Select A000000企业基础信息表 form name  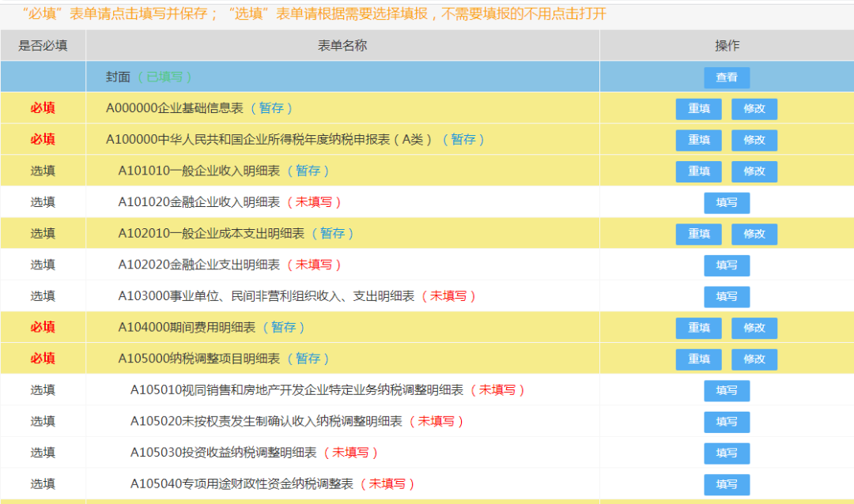(x=174, y=107)
